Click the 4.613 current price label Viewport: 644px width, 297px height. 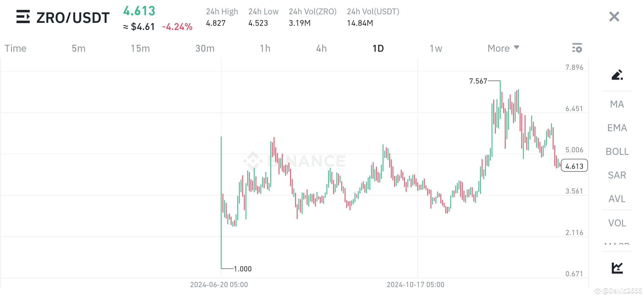click(139, 11)
